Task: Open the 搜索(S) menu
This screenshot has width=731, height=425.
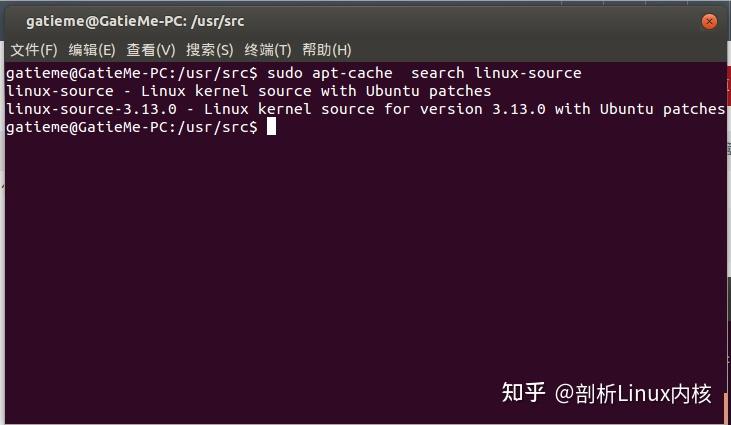Action: (209, 50)
